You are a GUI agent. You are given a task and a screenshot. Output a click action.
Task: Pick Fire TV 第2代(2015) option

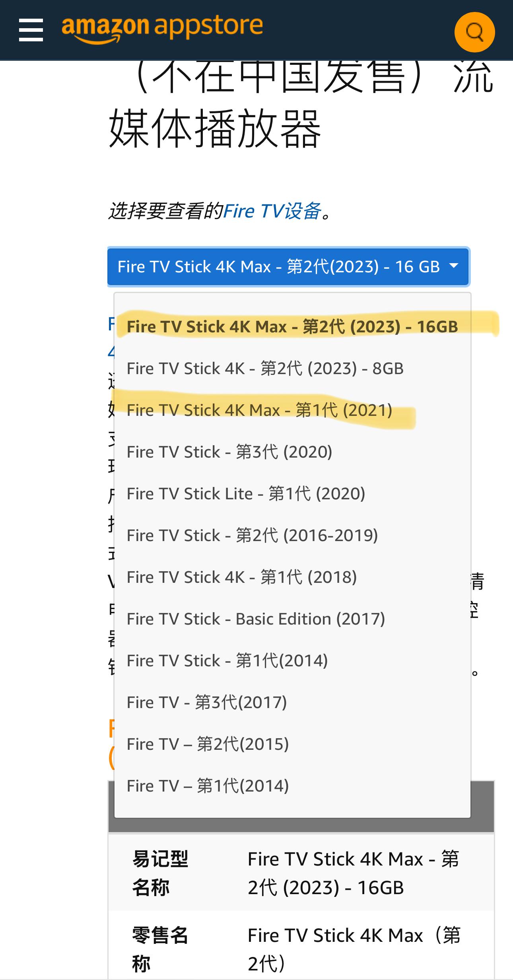pyautogui.click(x=208, y=744)
